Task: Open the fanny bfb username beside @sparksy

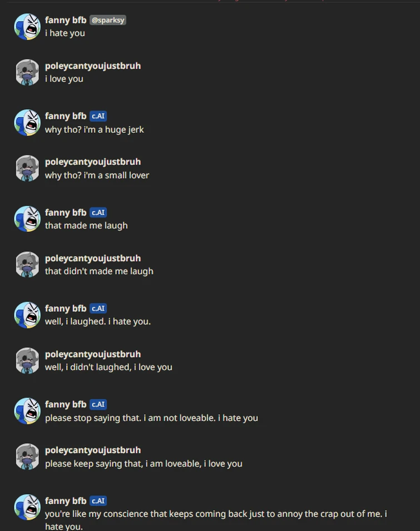Action: 66,20
